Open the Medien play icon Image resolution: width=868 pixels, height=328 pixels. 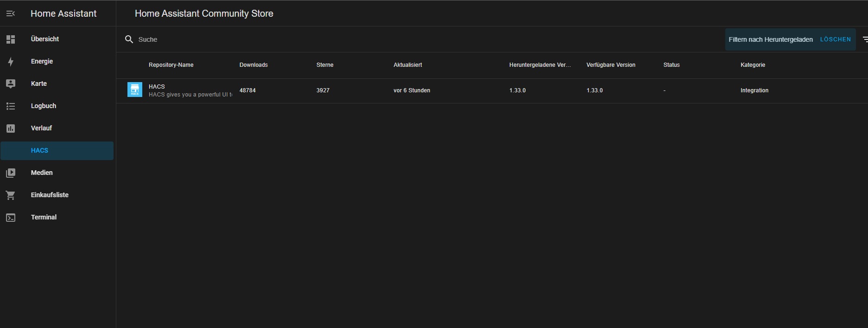pyautogui.click(x=11, y=173)
